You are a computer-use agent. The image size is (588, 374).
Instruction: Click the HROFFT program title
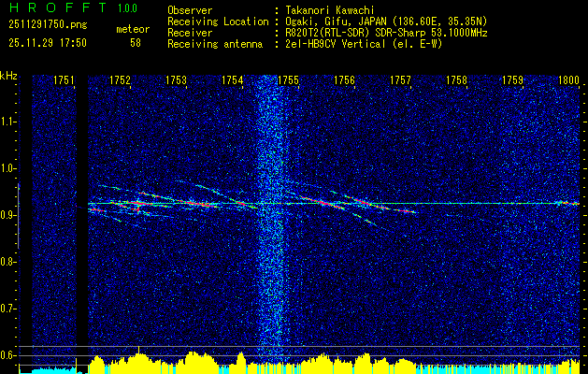(x=57, y=7)
